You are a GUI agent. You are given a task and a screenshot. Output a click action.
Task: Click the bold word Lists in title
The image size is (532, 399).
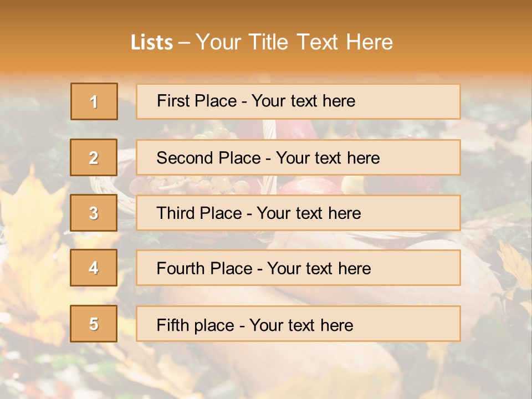[152, 42]
